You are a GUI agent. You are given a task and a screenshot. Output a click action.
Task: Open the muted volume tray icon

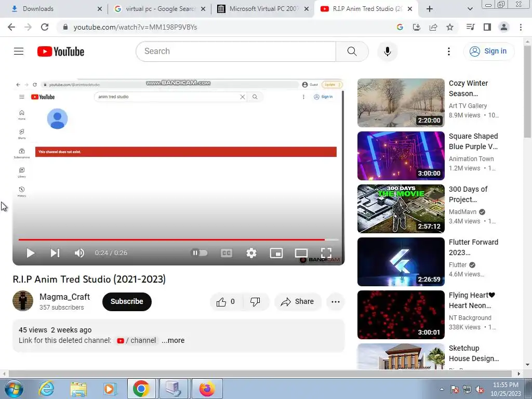point(480,389)
